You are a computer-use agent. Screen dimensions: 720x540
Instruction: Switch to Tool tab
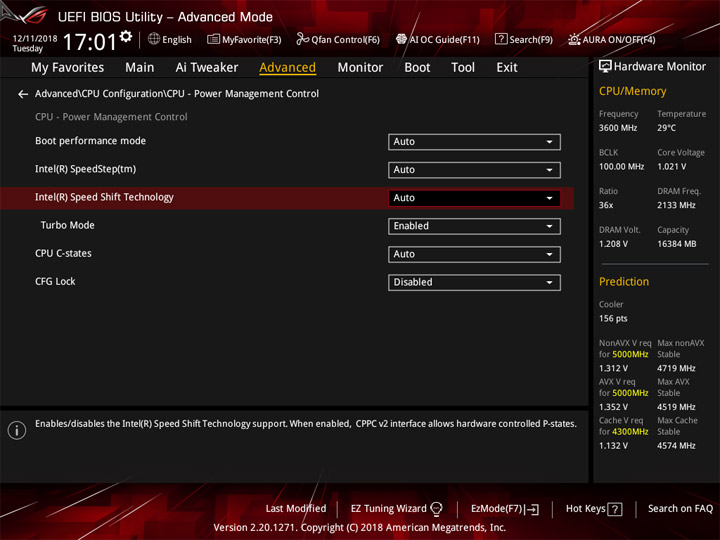tap(463, 68)
